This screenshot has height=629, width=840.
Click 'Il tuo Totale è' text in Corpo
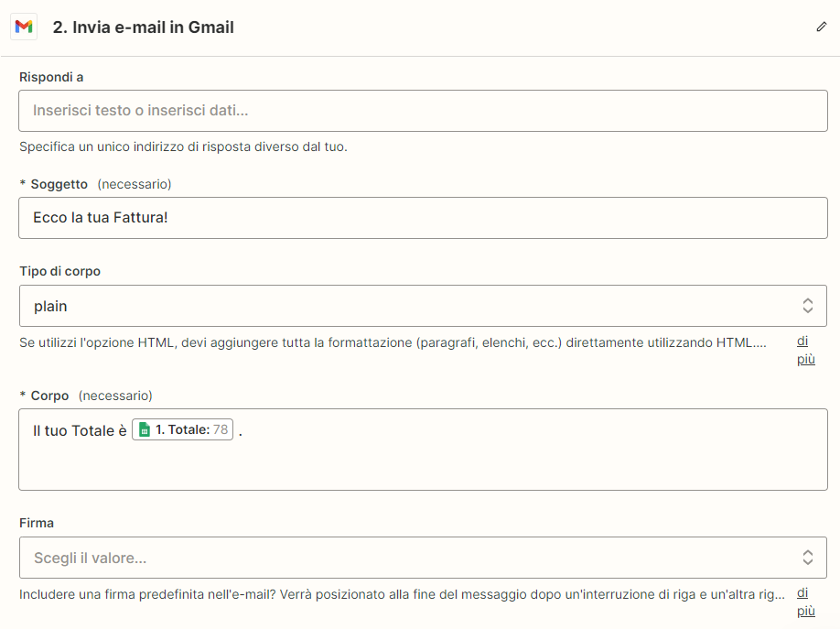coord(80,430)
